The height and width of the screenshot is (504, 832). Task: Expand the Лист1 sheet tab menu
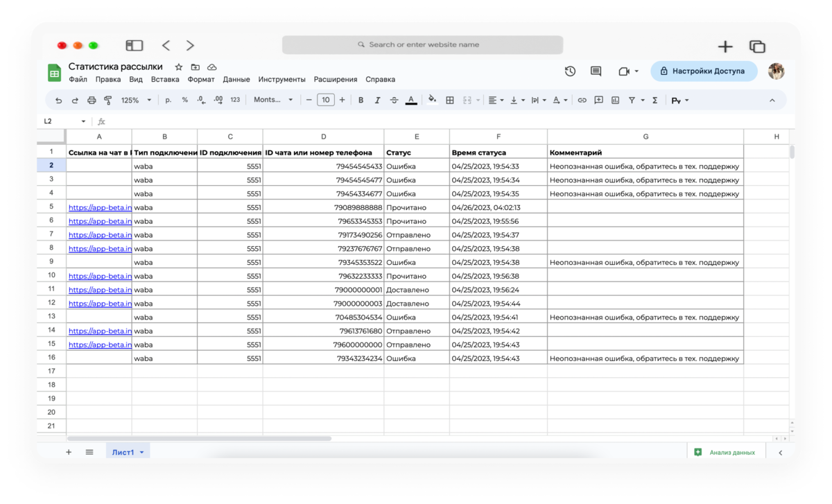(142, 453)
